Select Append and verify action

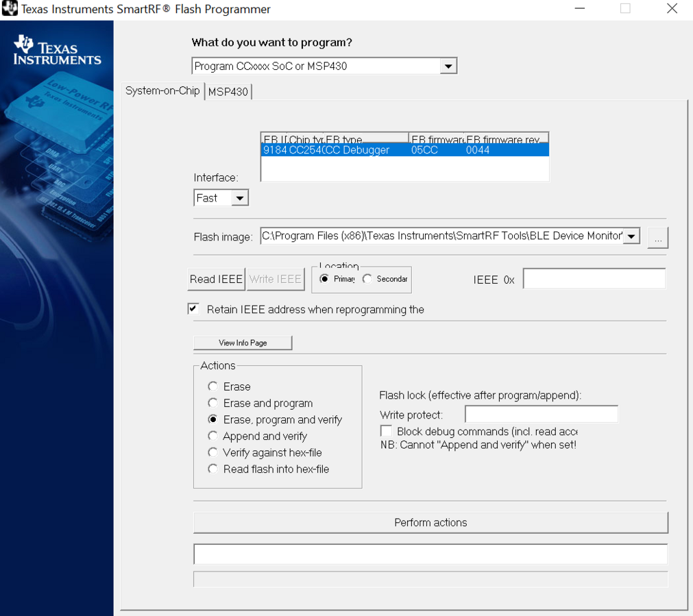[x=213, y=436]
